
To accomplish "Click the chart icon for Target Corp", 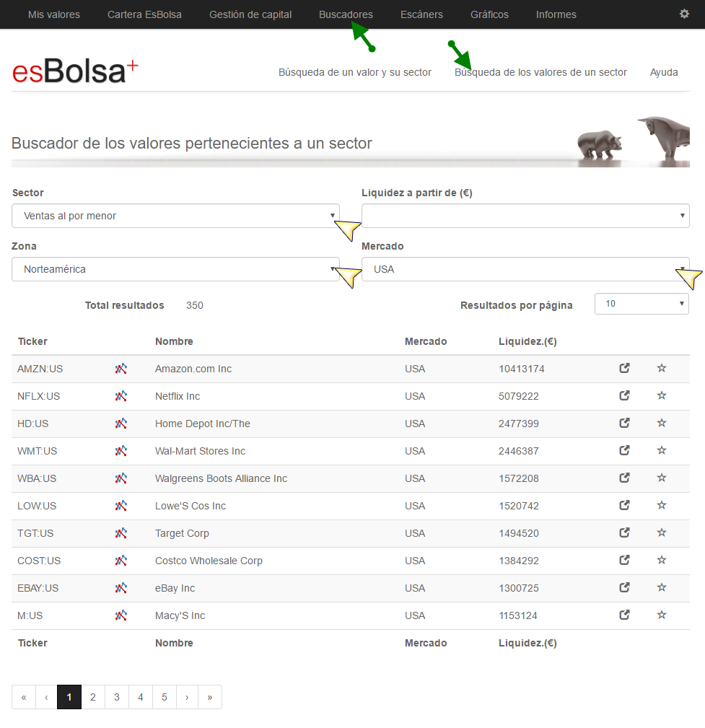I will tap(121, 533).
